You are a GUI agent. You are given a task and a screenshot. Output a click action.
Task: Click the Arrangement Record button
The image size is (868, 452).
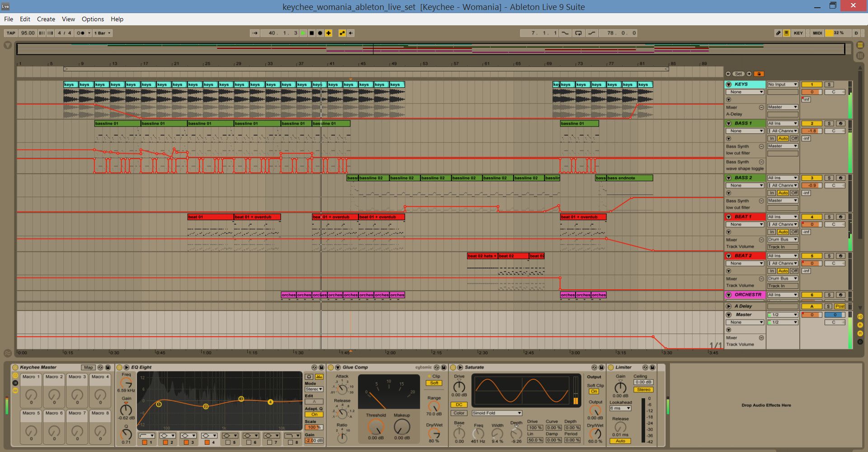coord(320,33)
